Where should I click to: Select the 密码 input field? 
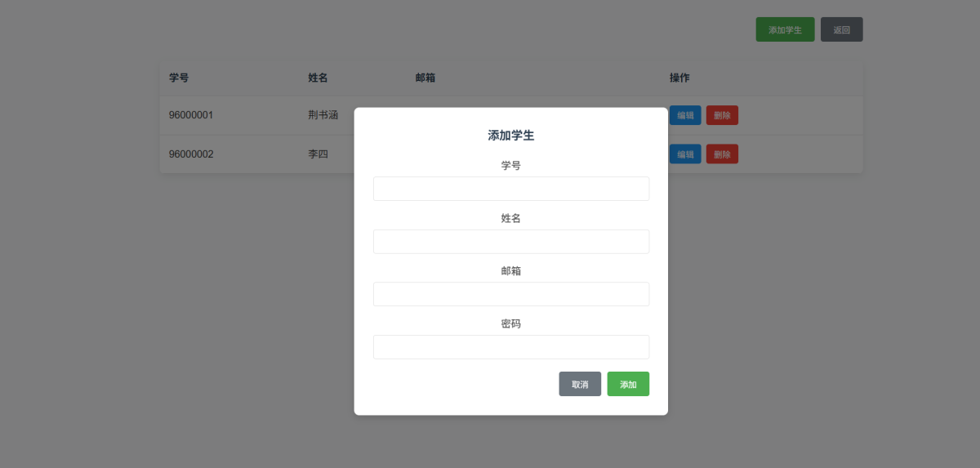point(510,347)
